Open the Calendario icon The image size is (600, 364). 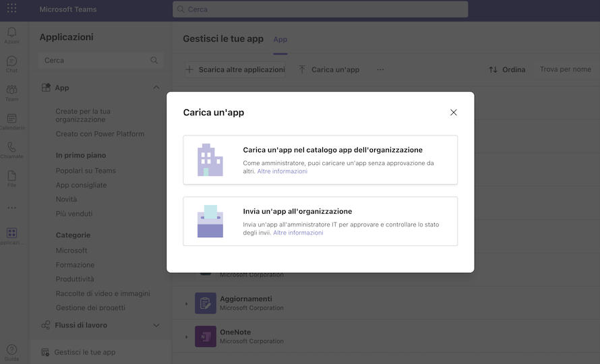click(x=12, y=121)
